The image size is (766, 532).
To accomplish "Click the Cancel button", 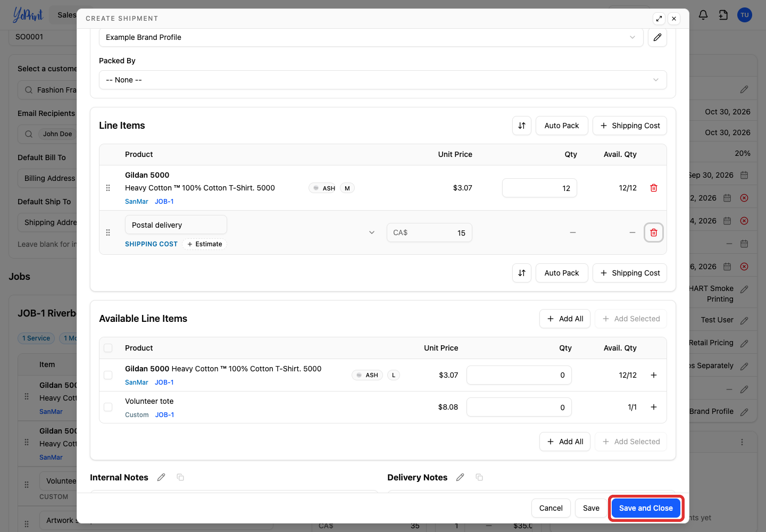I will click(551, 508).
